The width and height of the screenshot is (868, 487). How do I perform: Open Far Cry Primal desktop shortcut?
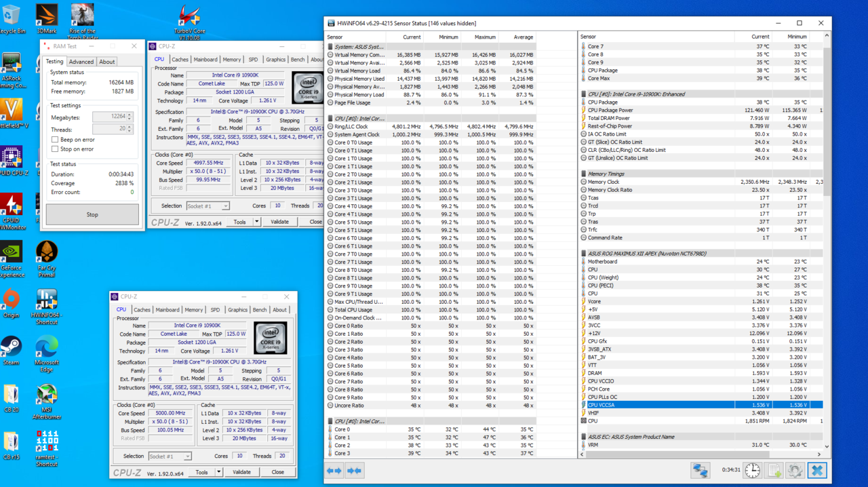click(x=46, y=260)
